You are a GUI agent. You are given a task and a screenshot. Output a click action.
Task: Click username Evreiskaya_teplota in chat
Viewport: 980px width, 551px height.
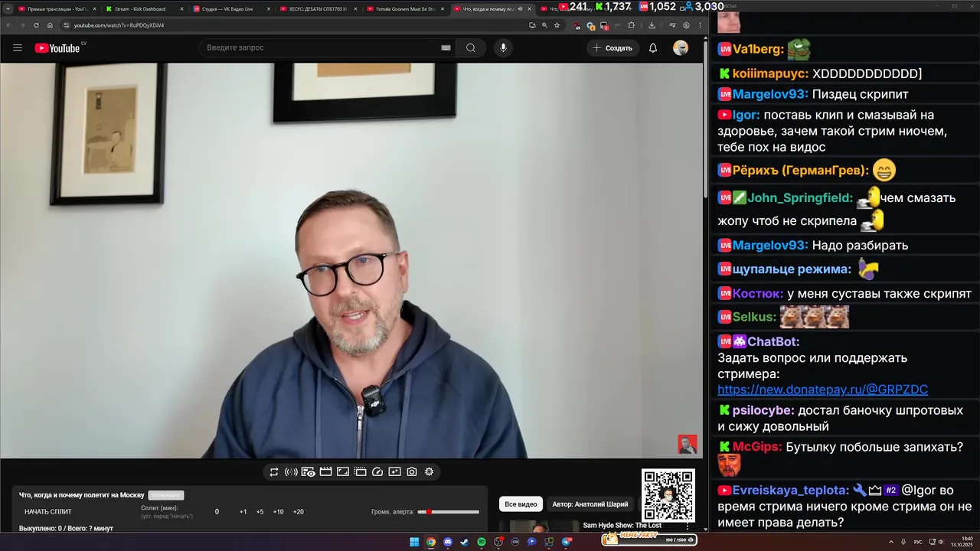(x=791, y=491)
